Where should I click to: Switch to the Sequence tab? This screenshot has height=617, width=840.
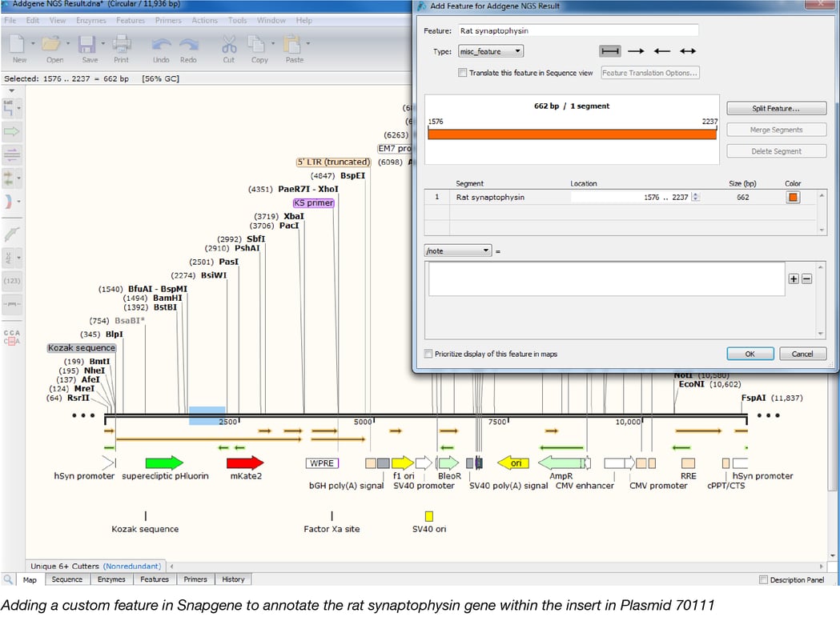tap(66, 579)
